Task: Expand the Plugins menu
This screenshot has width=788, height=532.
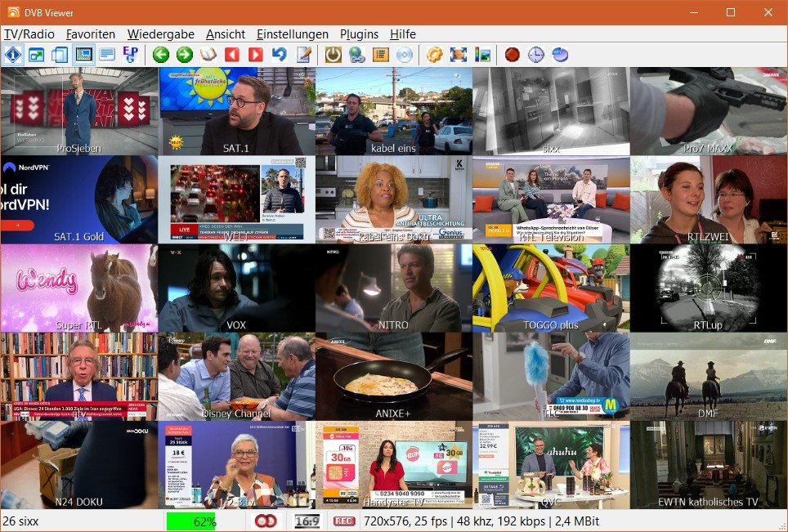Action: (360, 34)
